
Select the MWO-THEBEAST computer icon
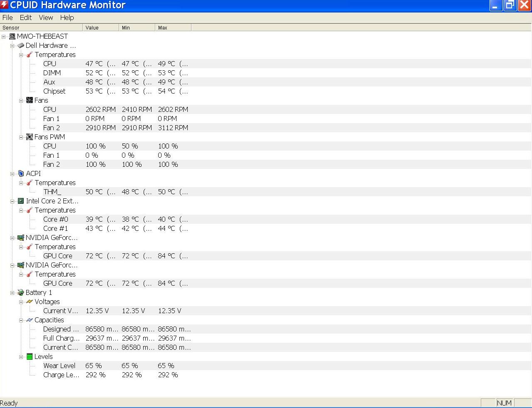click(x=12, y=36)
